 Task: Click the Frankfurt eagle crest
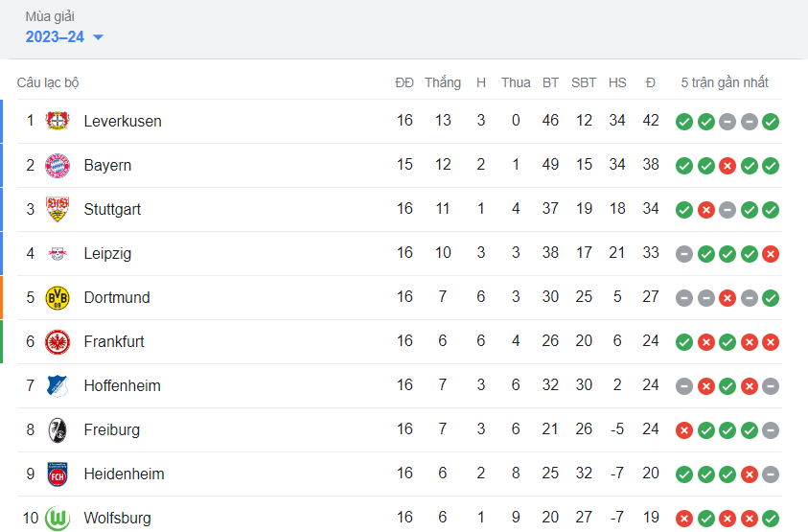[x=58, y=342]
